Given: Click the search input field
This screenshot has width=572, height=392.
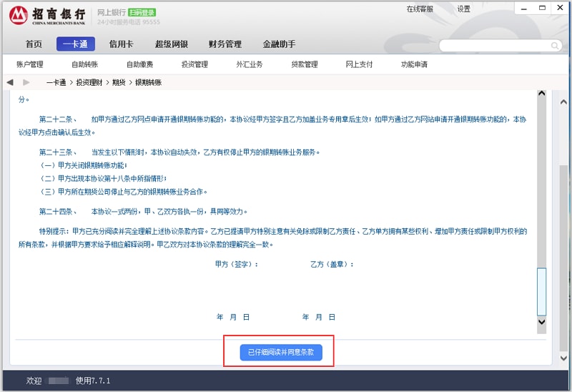Looking at the screenshot, I should [493, 45].
